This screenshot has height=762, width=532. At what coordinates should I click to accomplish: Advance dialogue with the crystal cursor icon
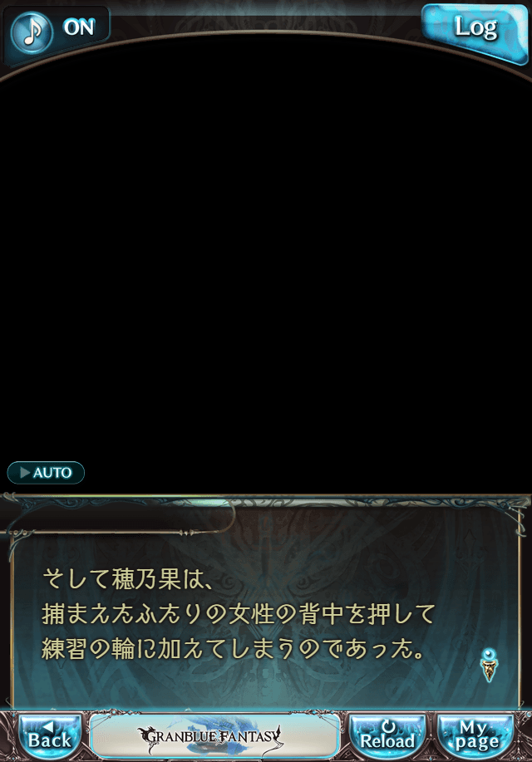pyautogui.click(x=489, y=665)
